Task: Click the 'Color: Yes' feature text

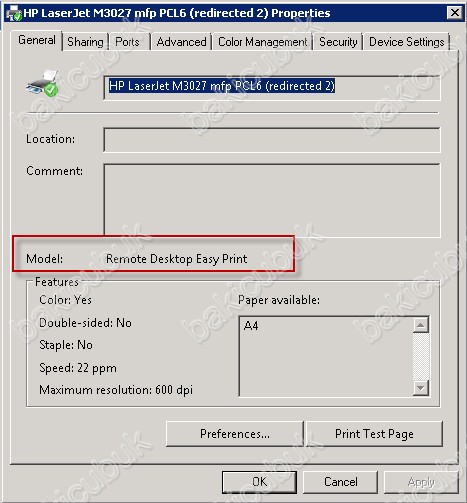Action: (65, 300)
